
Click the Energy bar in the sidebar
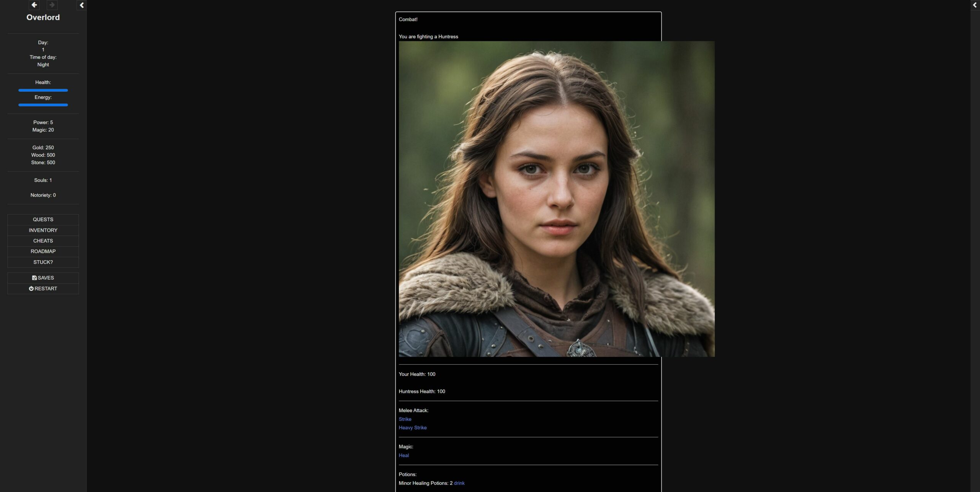pos(43,105)
